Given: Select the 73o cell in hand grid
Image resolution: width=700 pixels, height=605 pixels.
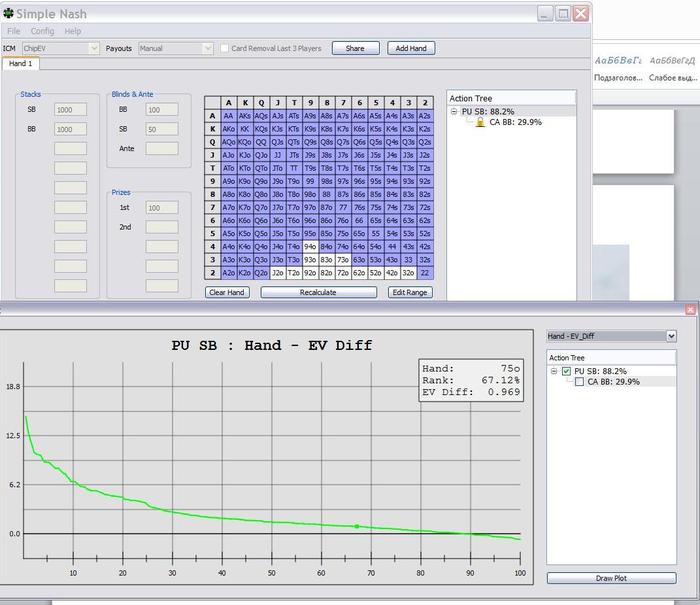Looking at the screenshot, I should (343, 259).
